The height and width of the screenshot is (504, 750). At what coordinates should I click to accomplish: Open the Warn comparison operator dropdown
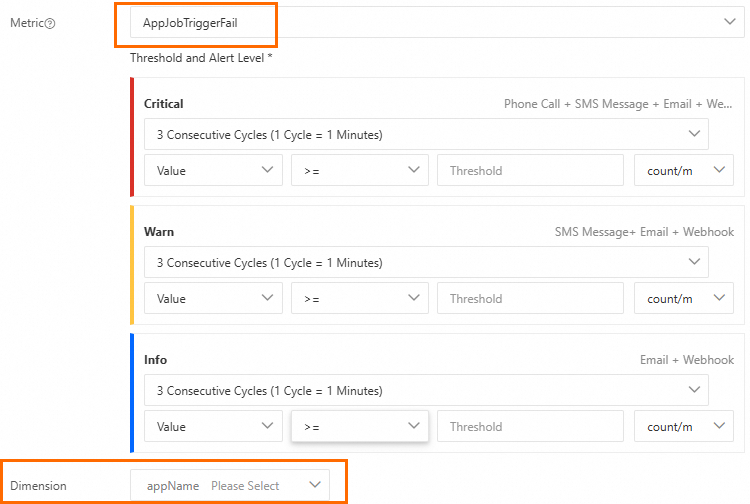pyautogui.click(x=359, y=298)
